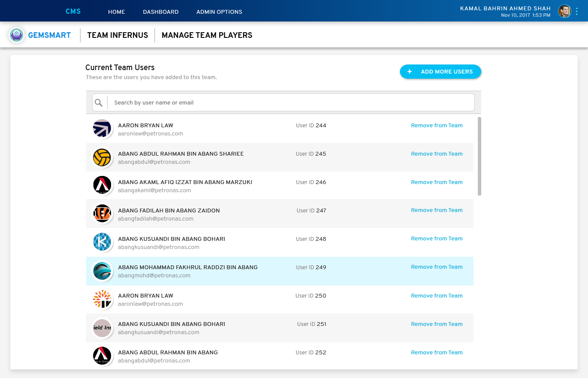This screenshot has width=588, height=378.
Task: Click the avatar for Abang Fadilah
Action: tap(102, 214)
